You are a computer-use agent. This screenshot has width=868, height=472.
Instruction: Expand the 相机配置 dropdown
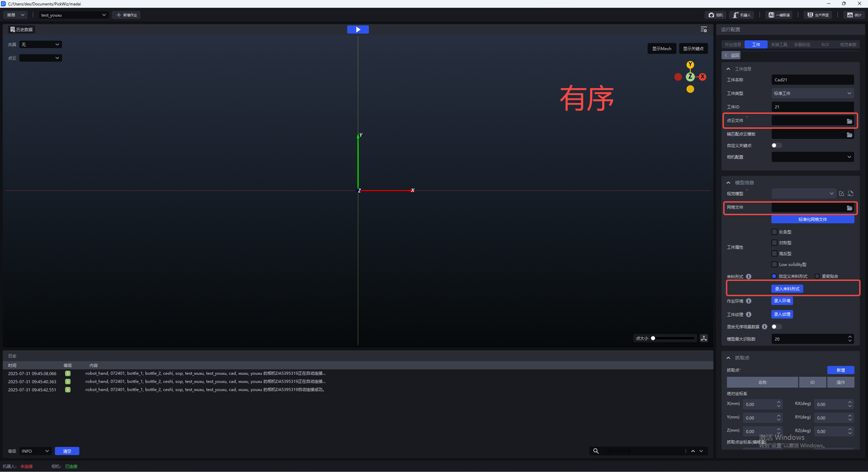click(x=812, y=157)
